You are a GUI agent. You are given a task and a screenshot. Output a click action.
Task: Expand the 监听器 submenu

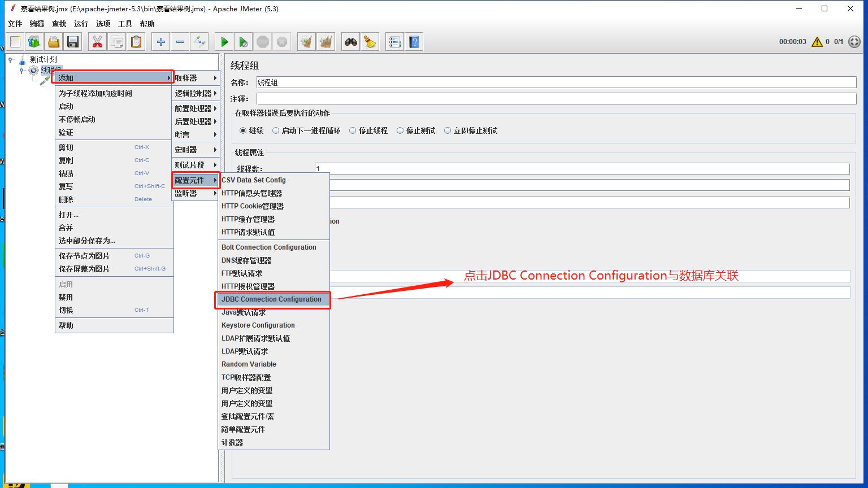coord(196,193)
